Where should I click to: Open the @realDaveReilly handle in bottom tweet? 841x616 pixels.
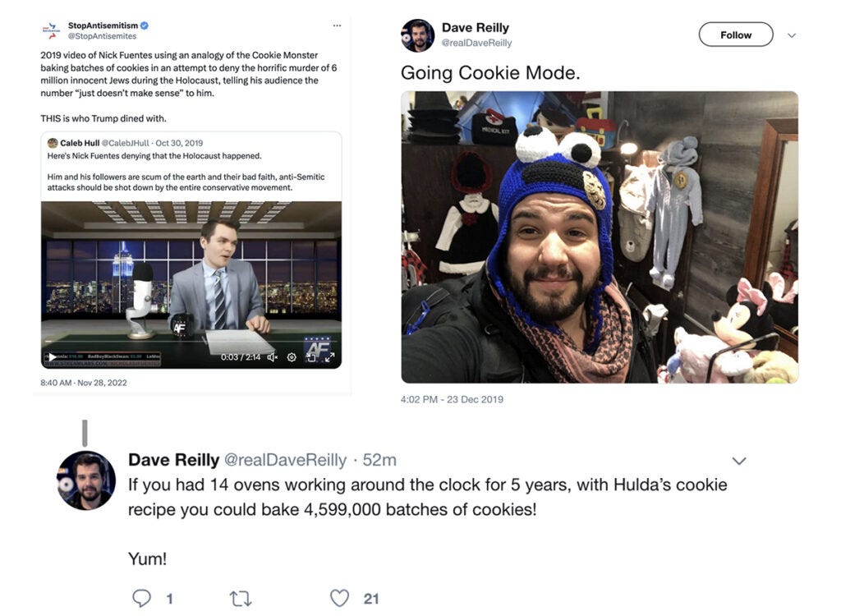coord(285,460)
